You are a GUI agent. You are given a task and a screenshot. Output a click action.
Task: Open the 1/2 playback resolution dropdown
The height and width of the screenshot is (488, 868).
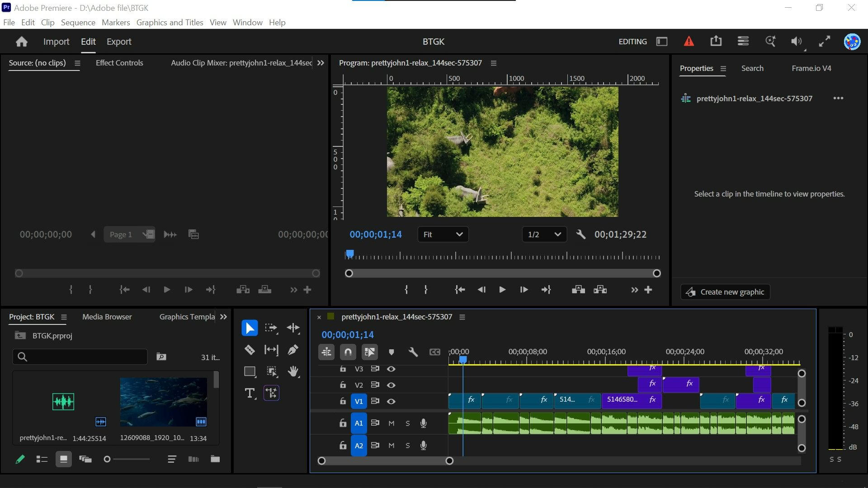tap(544, 235)
